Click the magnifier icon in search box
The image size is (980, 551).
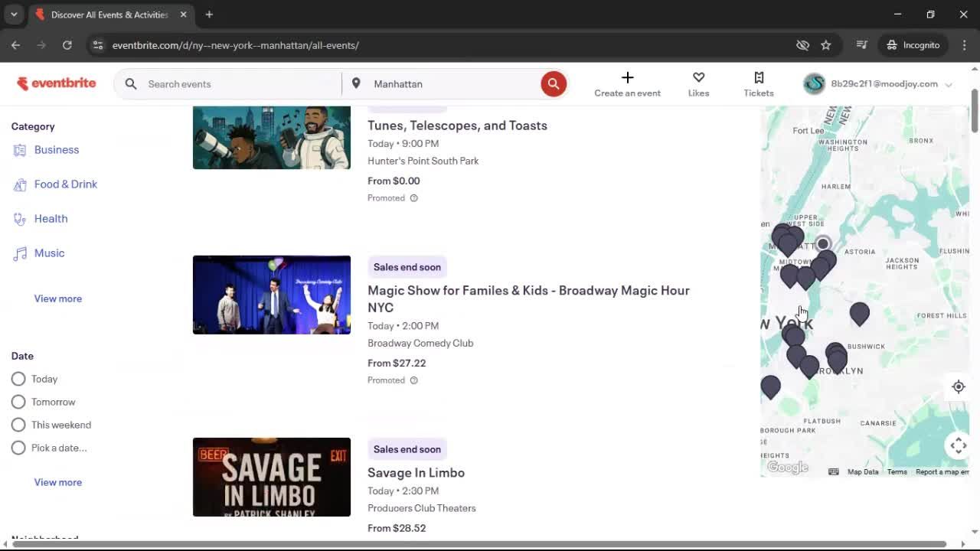click(131, 84)
